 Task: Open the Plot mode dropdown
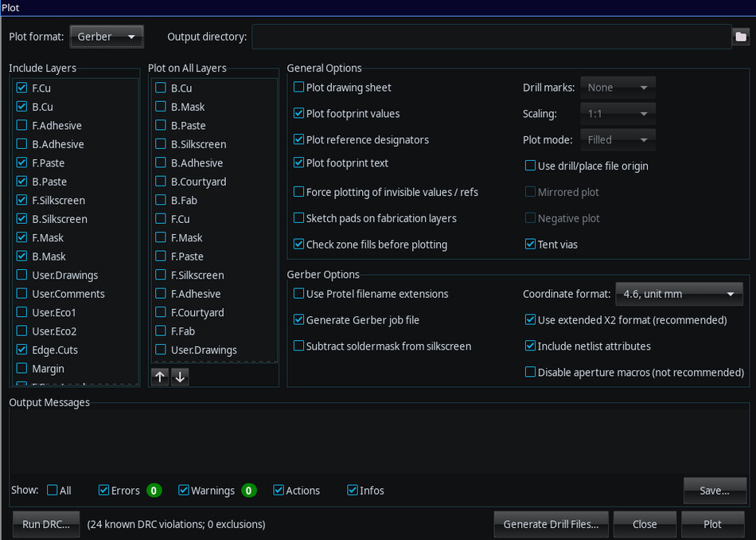[x=618, y=139]
